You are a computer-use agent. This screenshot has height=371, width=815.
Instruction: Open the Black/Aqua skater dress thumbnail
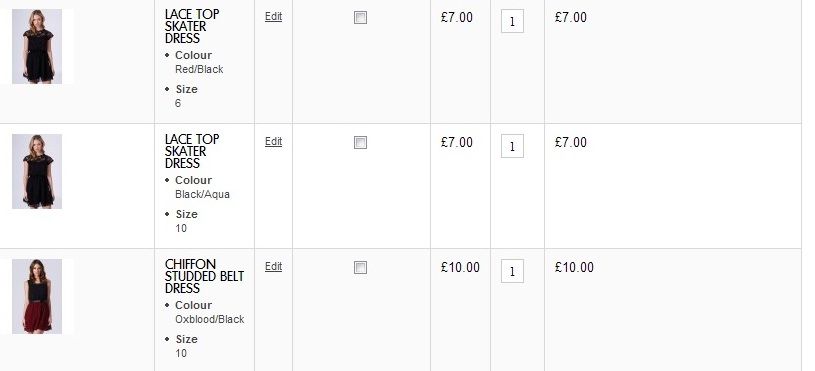(37, 171)
